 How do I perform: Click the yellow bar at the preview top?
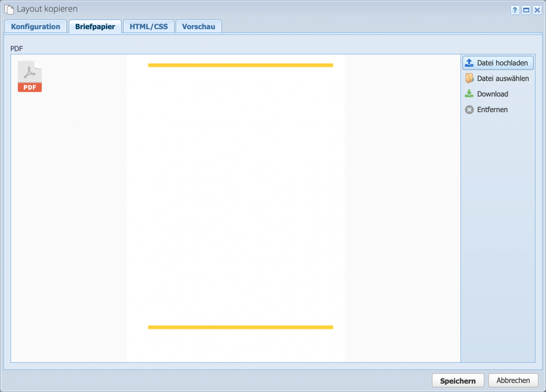tap(240, 65)
